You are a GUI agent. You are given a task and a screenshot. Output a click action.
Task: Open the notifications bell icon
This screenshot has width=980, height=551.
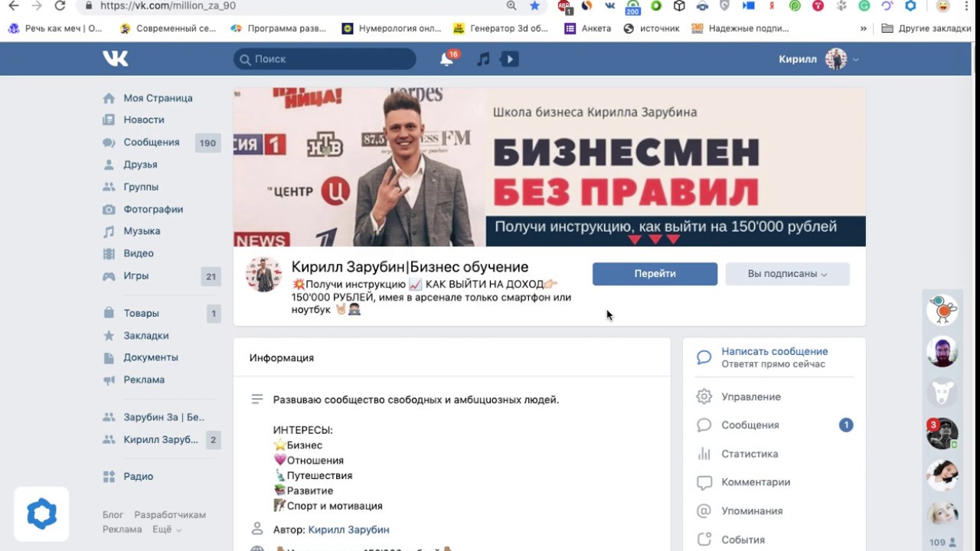click(446, 59)
